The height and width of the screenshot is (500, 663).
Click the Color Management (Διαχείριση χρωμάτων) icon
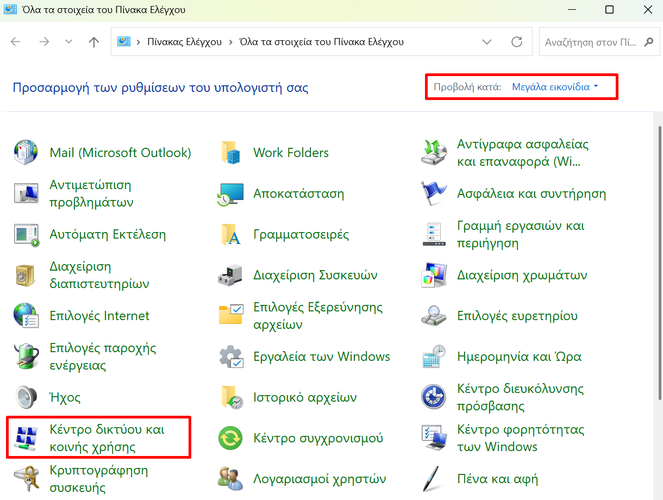tap(434, 275)
